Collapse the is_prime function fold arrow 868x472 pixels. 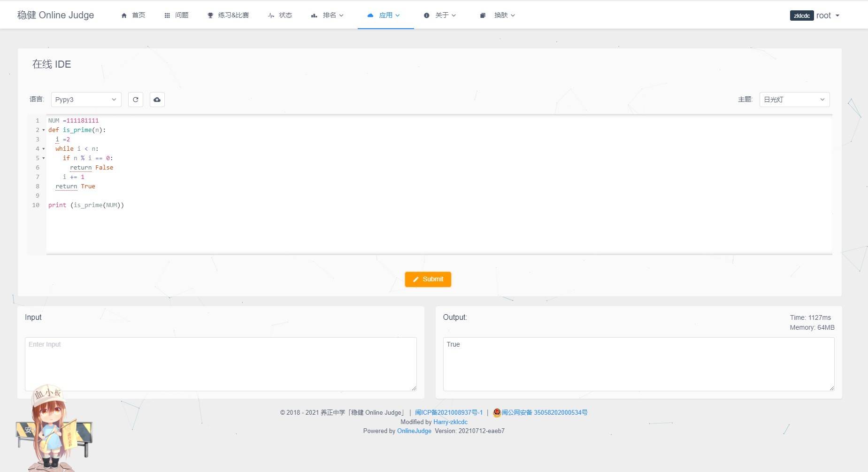(x=44, y=130)
